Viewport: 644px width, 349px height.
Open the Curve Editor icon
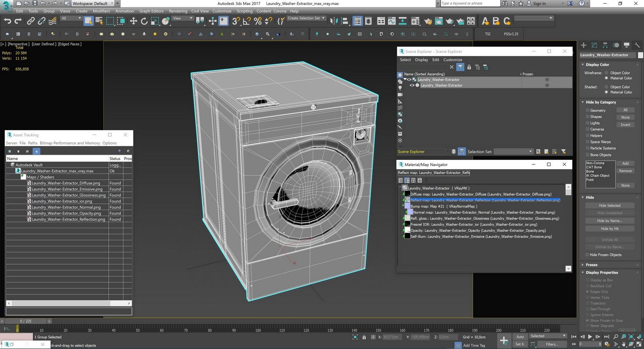pos(392,21)
